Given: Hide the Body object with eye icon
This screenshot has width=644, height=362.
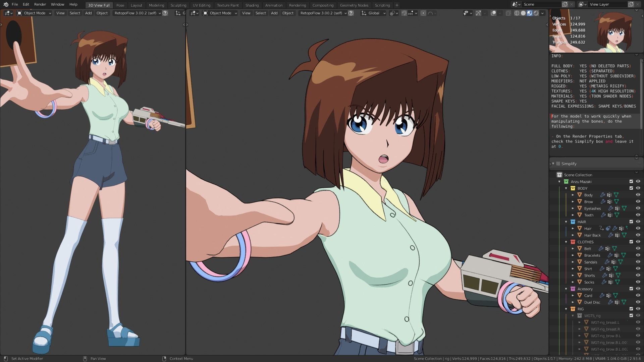Looking at the screenshot, I should pyautogui.click(x=638, y=195).
